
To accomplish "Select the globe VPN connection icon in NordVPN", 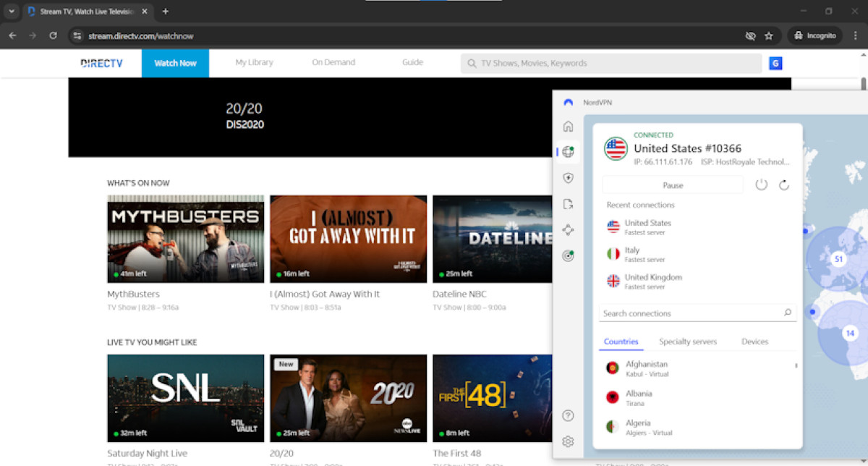I will pyautogui.click(x=569, y=151).
